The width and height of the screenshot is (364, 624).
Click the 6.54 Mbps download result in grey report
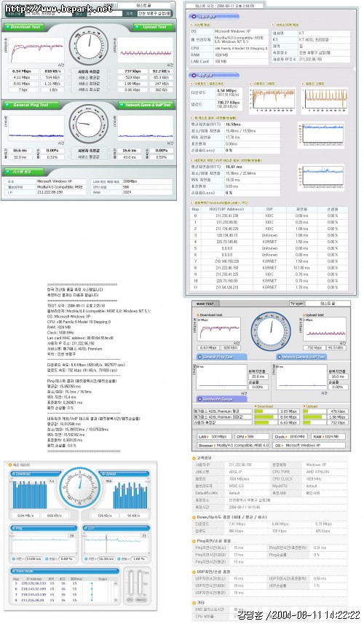point(229,92)
